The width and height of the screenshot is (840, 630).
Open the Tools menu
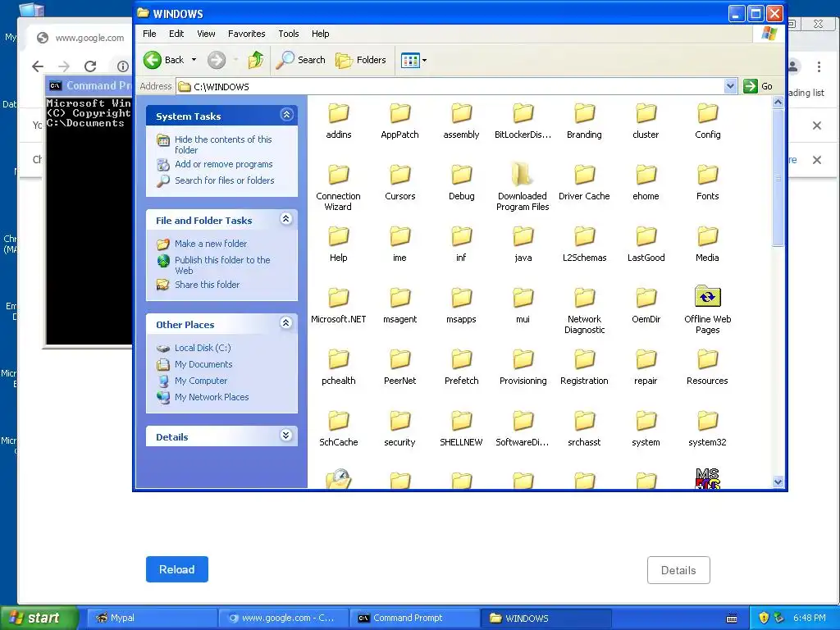[288, 34]
